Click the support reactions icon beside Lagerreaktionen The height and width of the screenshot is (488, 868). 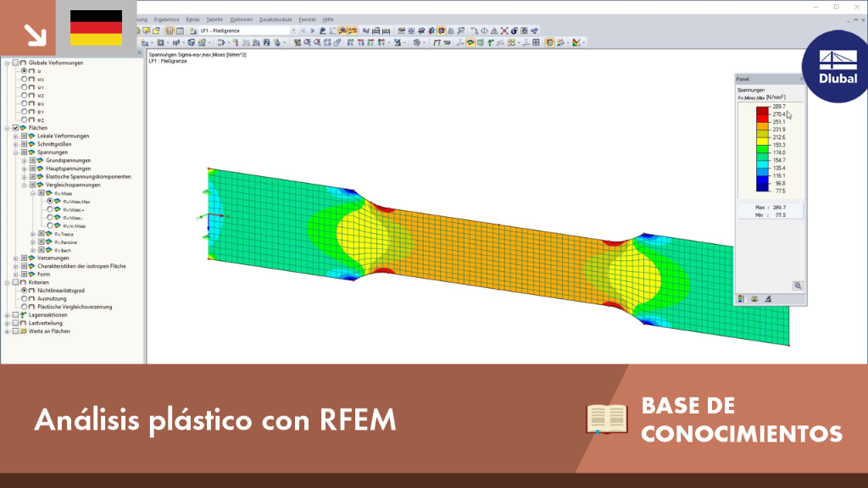tap(23, 315)
